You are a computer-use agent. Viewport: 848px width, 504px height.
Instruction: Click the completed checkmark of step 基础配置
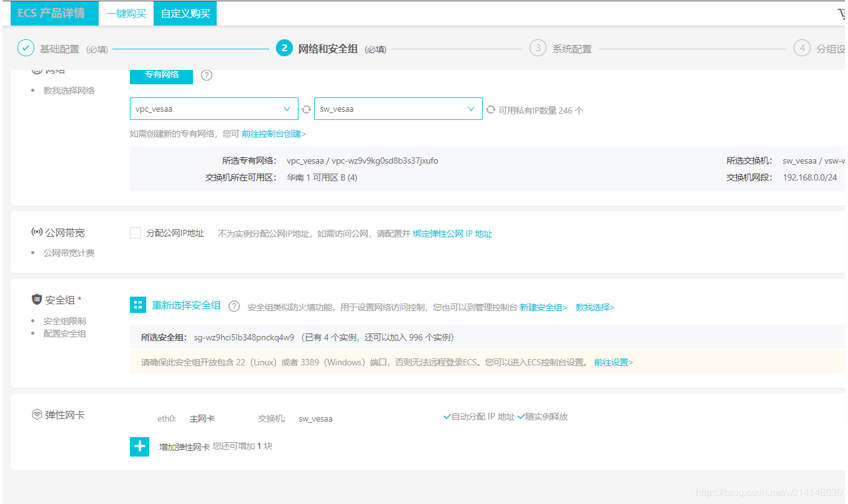26,48
